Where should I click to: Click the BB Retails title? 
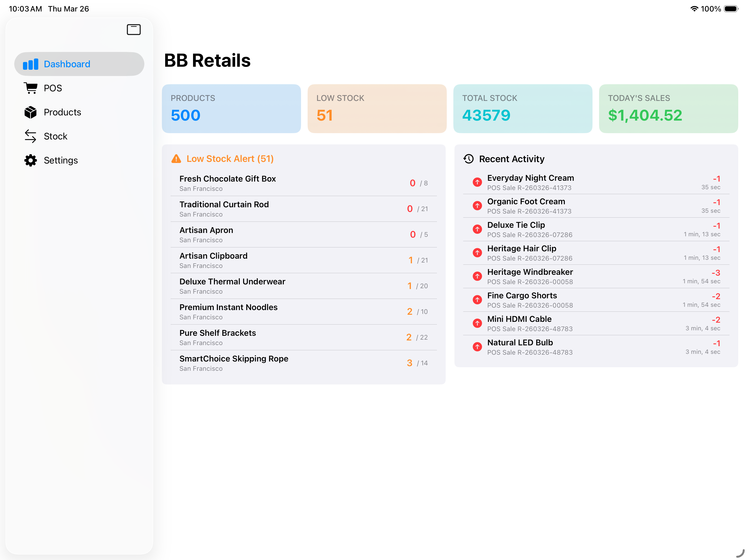(207, 60)
